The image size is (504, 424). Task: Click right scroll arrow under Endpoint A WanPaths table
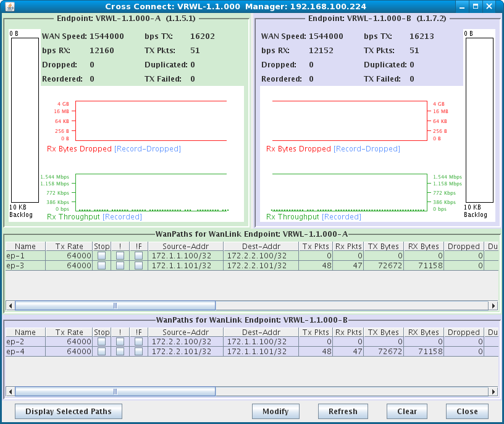pyautogui.click(x=493, y=305)
